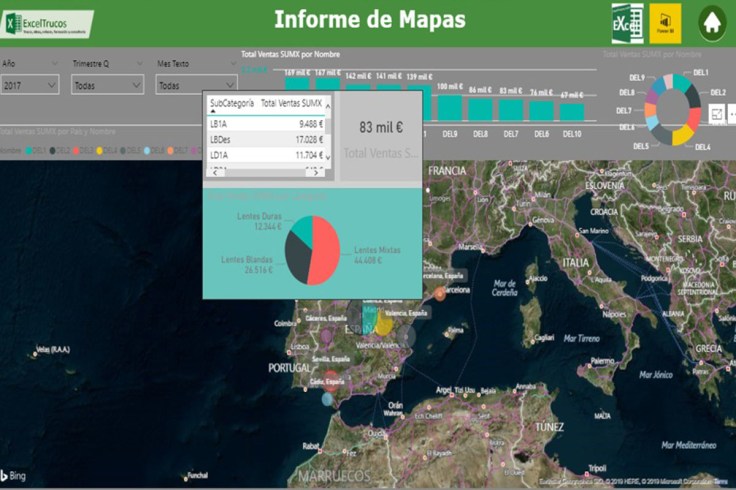This screenshot has height=490, width=736.
Task: Select the LD1A row in tooltip table
Action: coord(267,155)
